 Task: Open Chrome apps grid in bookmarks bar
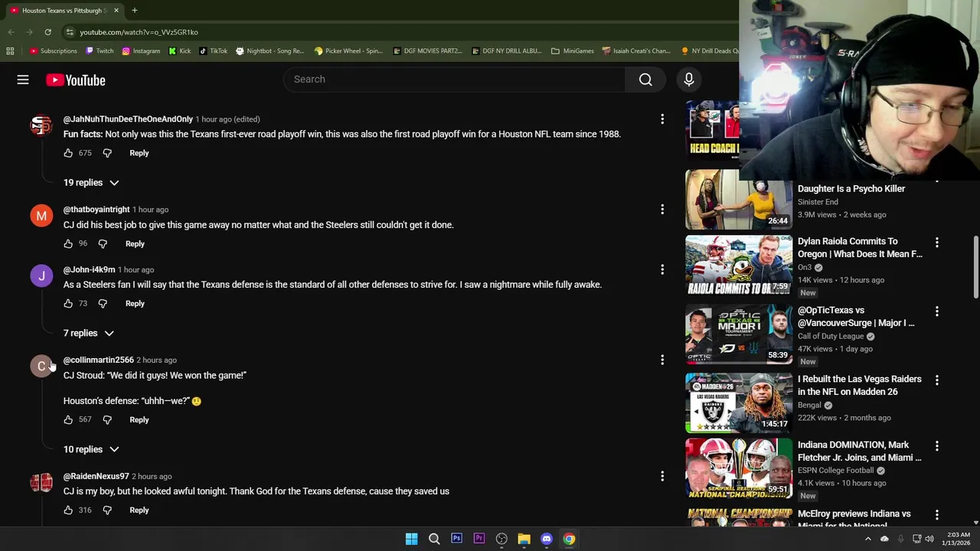[10, 51]
